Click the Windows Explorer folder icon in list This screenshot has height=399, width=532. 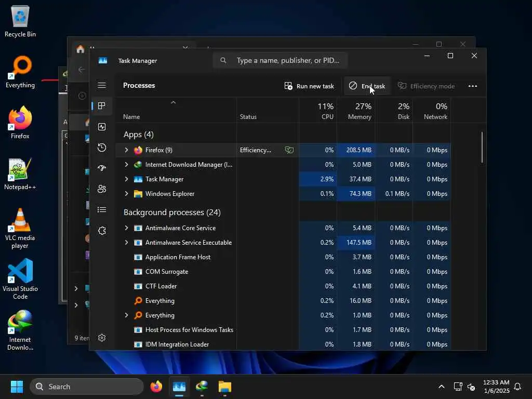138,194
